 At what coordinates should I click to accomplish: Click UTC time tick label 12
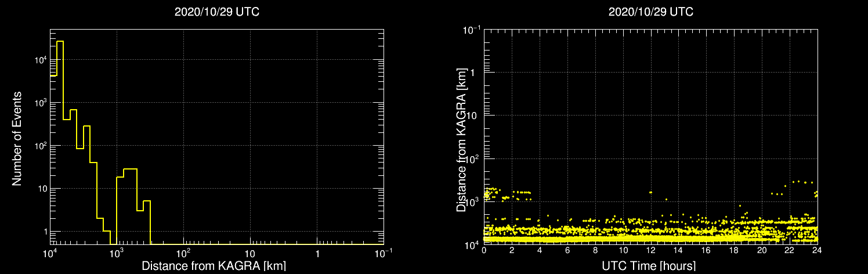click(651, 251)
